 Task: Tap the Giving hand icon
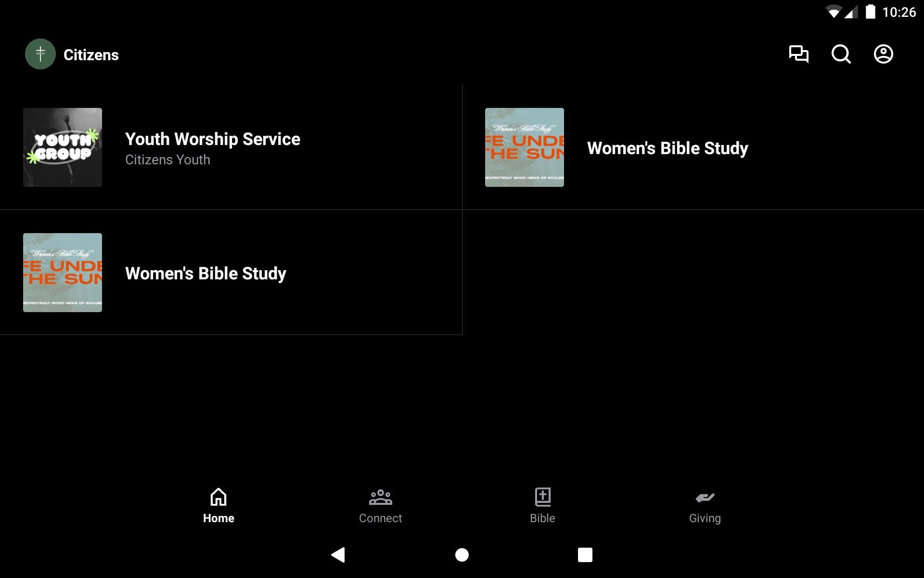coord(705,497)
